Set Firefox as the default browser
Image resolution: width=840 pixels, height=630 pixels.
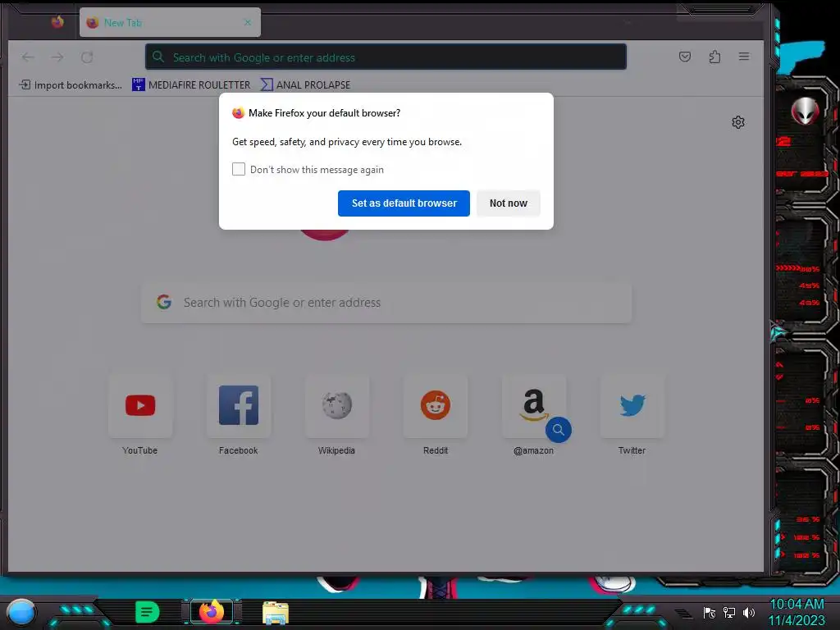tap(404, 203)
